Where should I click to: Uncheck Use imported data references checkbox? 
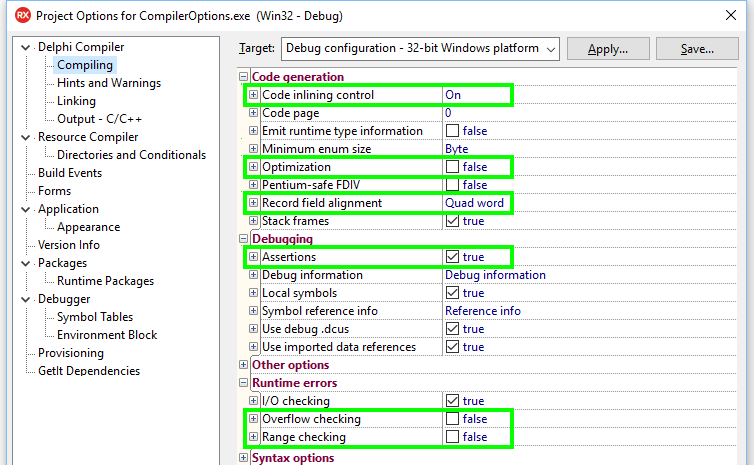pyautogui.click(x=452, y=347)
